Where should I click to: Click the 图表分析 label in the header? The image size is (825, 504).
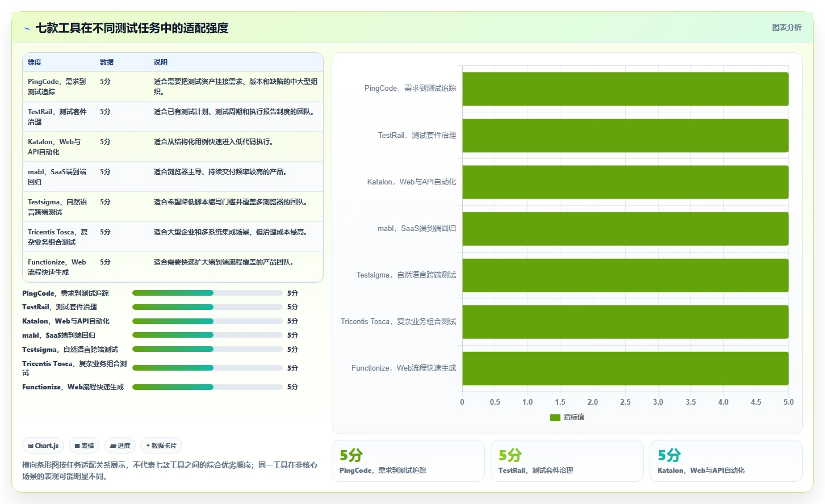click(x=786, y=27)
